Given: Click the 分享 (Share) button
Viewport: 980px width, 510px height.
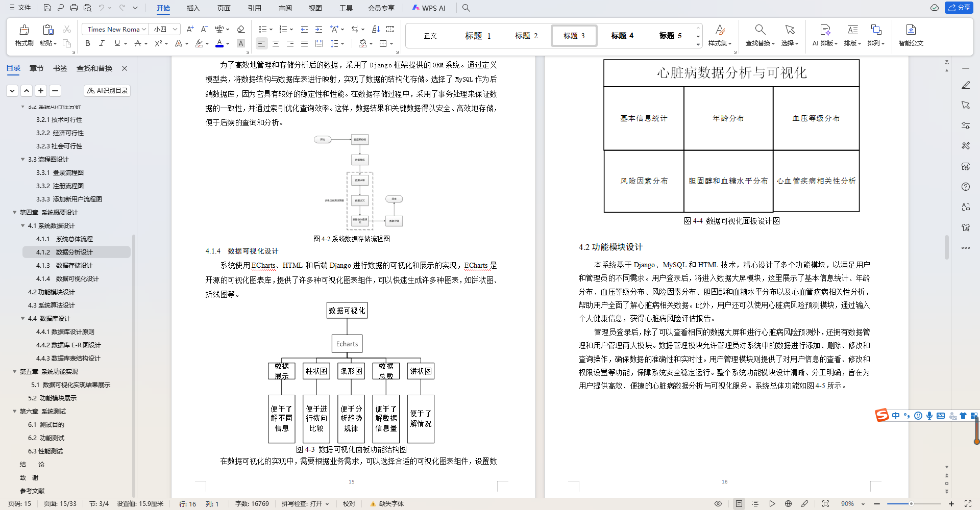Looking at the screenshot, I should (x=959, y=8).
